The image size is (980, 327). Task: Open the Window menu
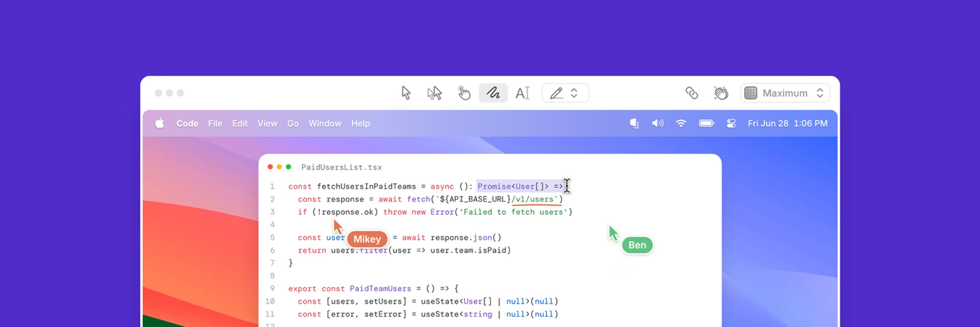click(325, 123)
